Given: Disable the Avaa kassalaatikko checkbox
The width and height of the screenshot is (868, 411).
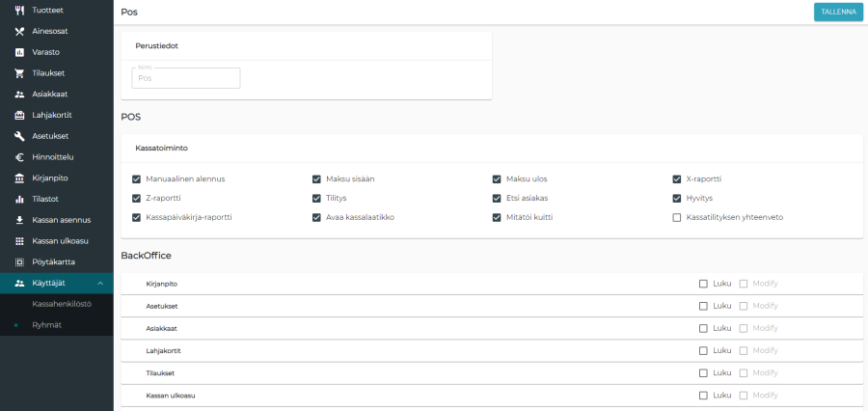Looking at the screenshot, I should [316, 218].
